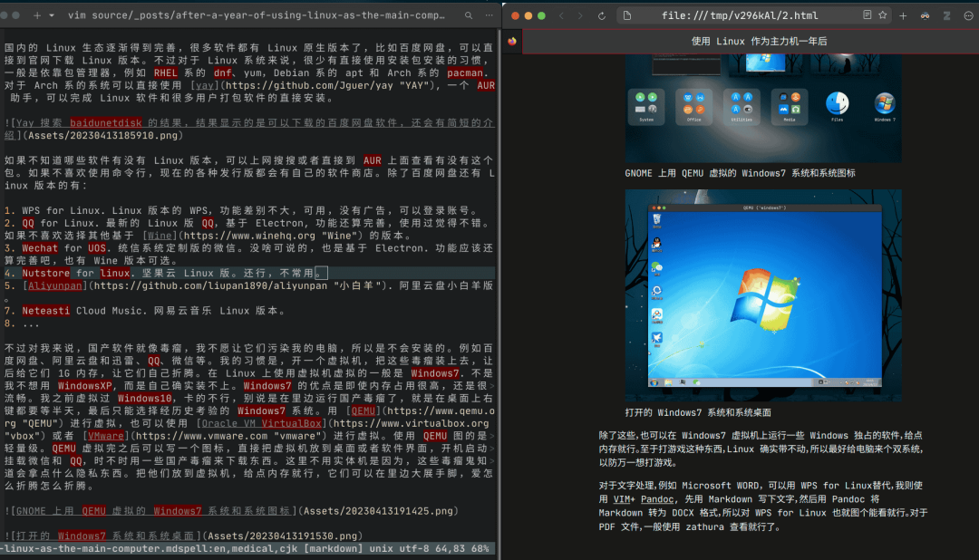Click the highlighted word pacman in vim
The image size is (979, 560).
click(x=465, y=73)
